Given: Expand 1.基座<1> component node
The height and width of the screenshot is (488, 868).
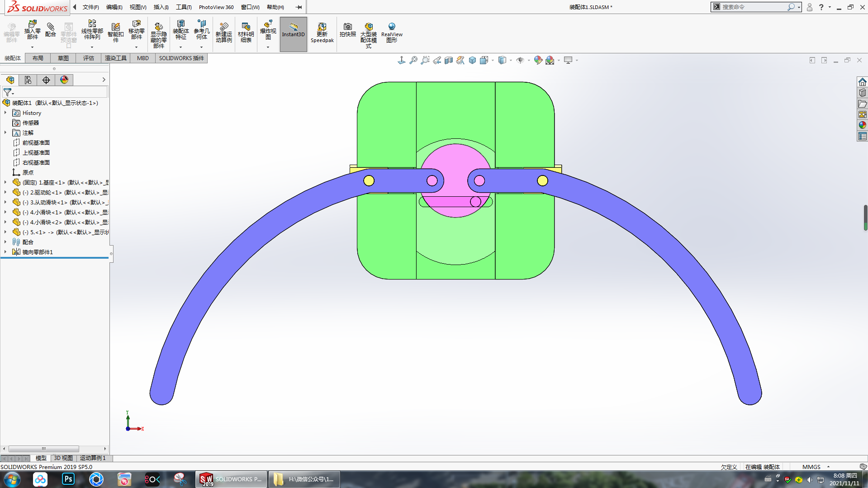Looking at the screenshot, I should pos(5,183).
